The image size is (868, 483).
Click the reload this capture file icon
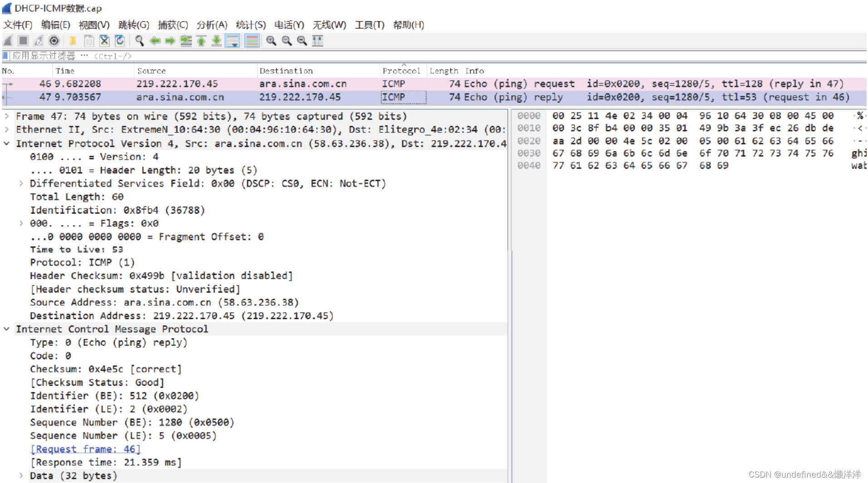pos(119,41)
